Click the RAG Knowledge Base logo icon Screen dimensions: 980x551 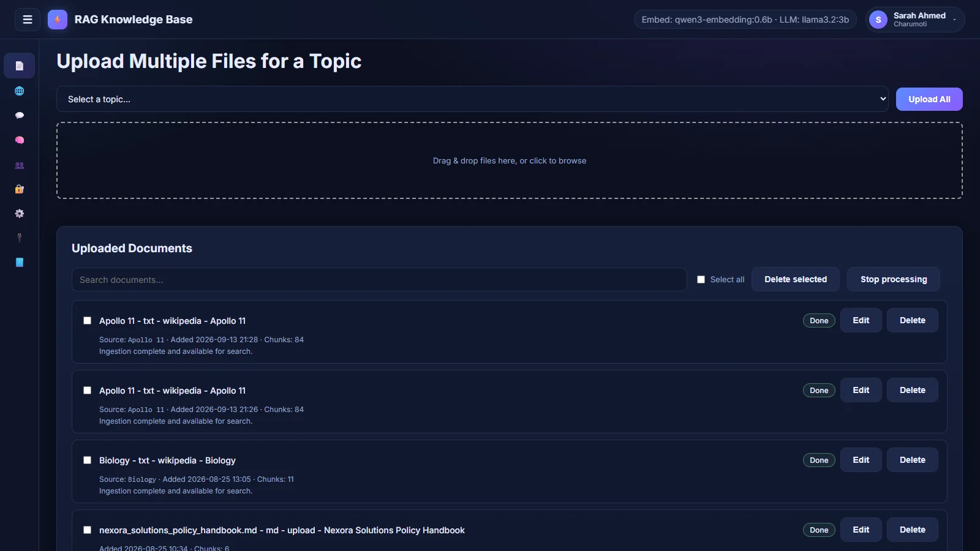(58, 20)
